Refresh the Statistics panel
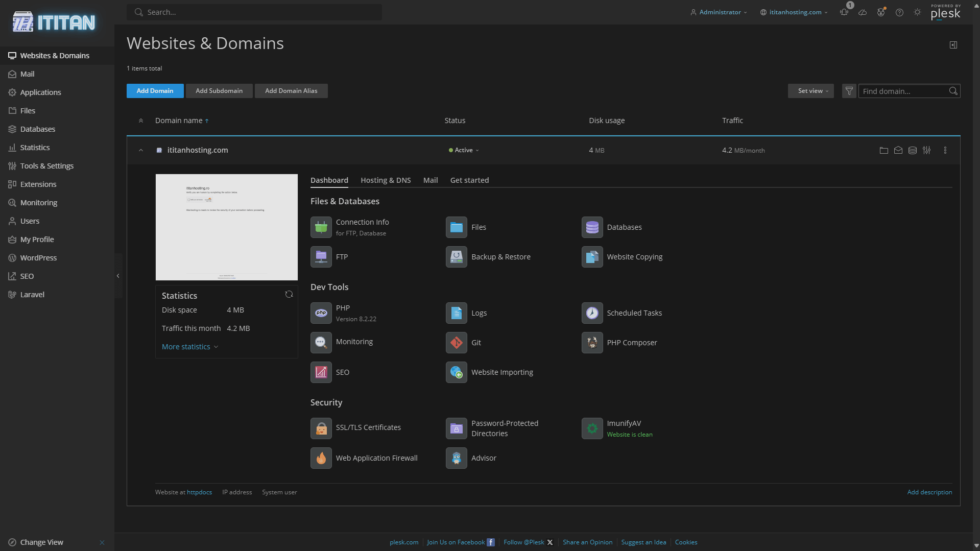 (289, 295)
